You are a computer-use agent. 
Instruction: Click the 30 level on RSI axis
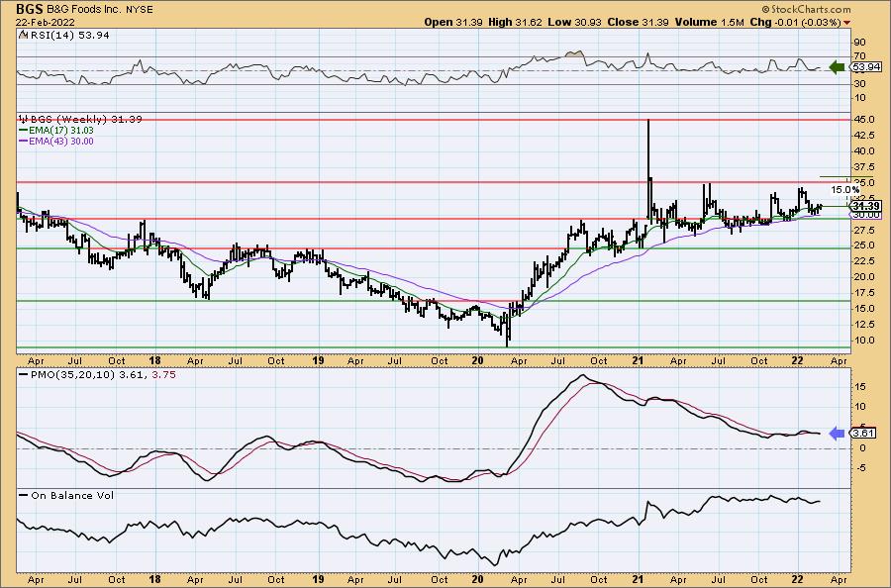[860, 84]
